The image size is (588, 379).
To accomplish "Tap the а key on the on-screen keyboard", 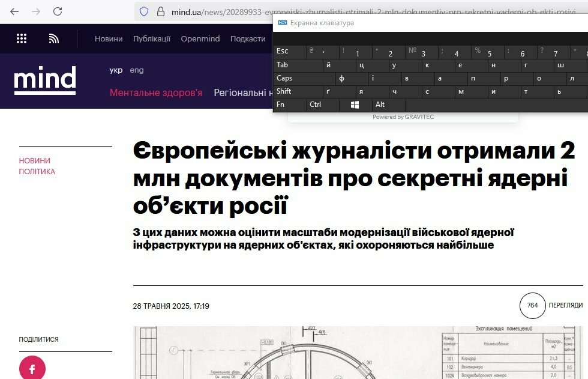I will 451,78.
